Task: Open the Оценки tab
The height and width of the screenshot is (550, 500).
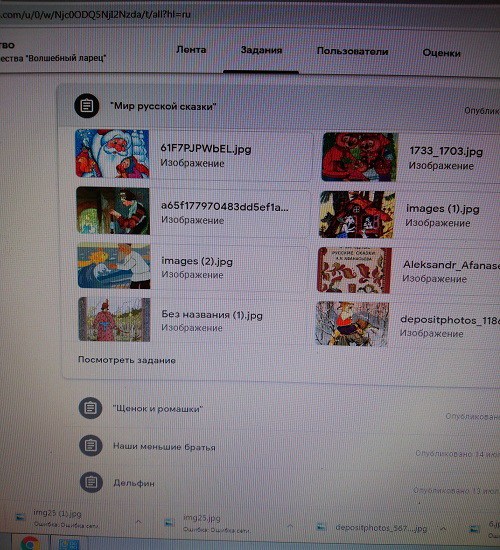Action: click(x=441, y=53)
